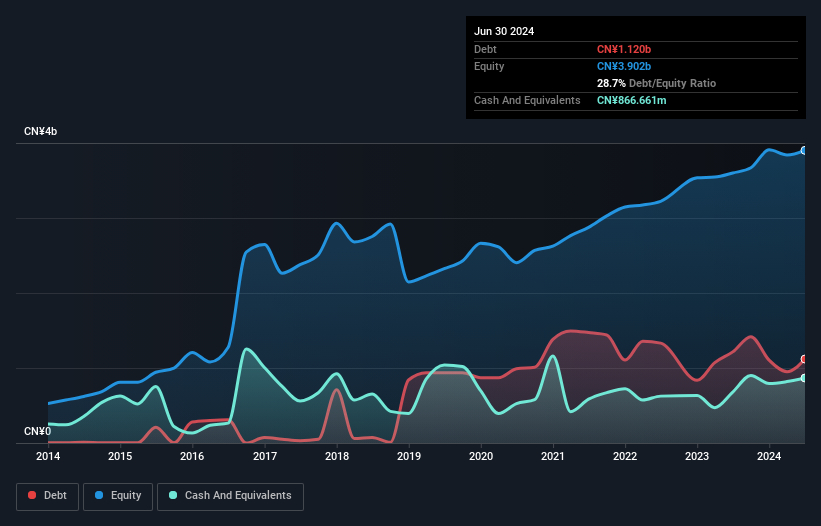Click the Debt row label in tooltip
The height and width of the screenshot is (526, 821).
click(x=485, y=49)
